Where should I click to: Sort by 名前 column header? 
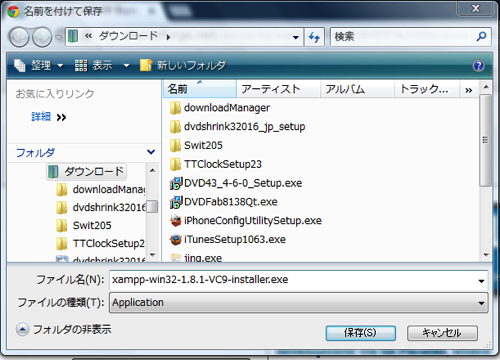tap(200, 89)
